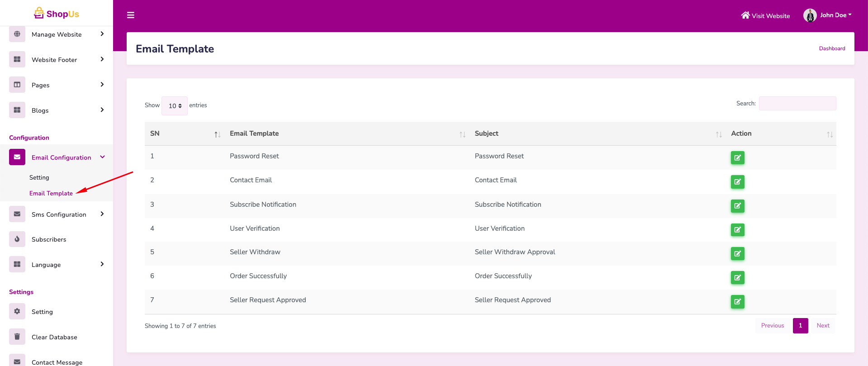Click the Visit Website link
Screen dimensions: 868x366
coord(765,16)
